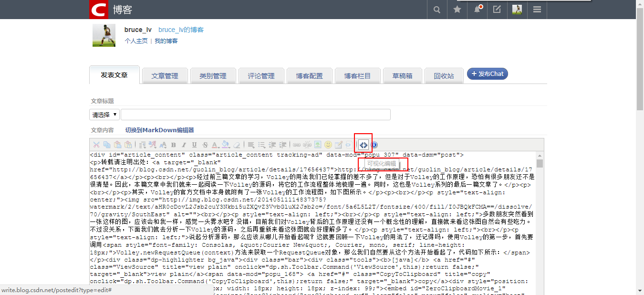This screenshot has width=644, height=295.
Task: Focus the article title input field
Action: 256,115
